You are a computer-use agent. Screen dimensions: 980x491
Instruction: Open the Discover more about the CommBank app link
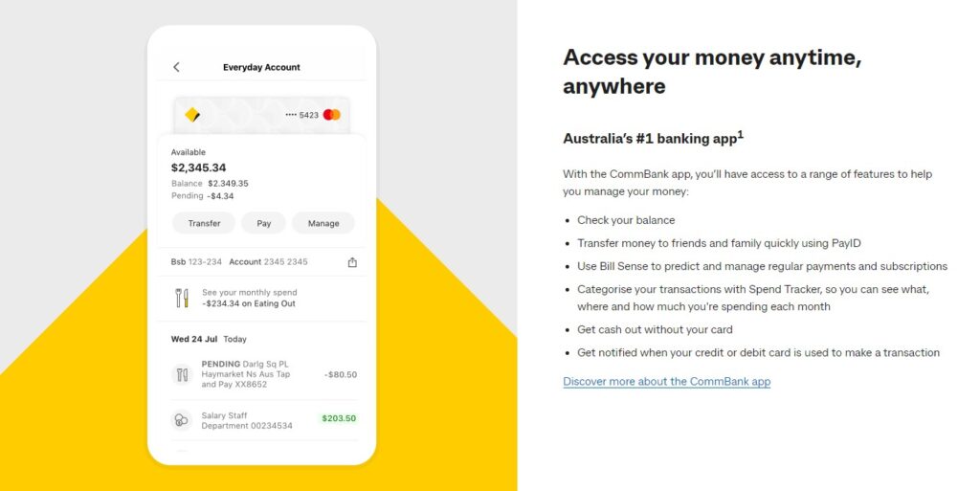click(666, 382)
